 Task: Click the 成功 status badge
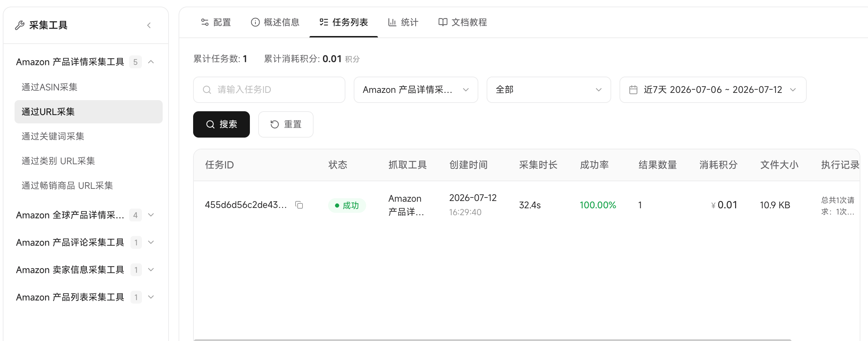pos(347,206)
